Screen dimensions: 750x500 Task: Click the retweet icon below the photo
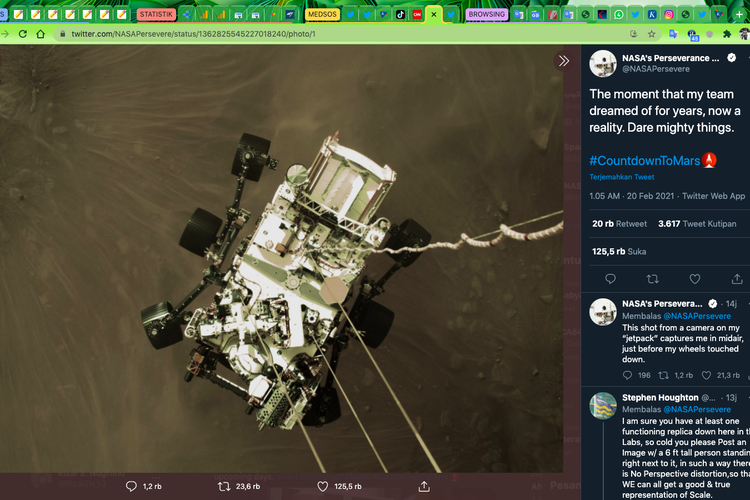pos(225,487)
